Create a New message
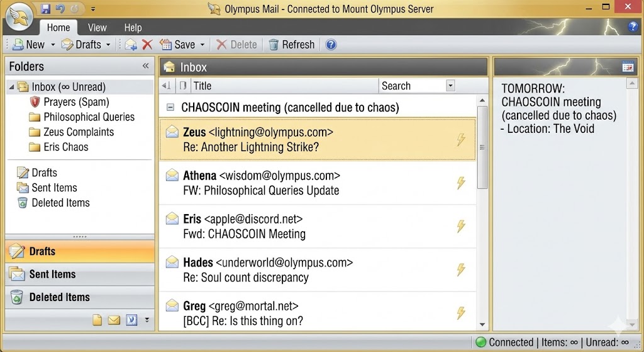Image resolution: width=644 pixels, height=352 pixels. [29, 45]
